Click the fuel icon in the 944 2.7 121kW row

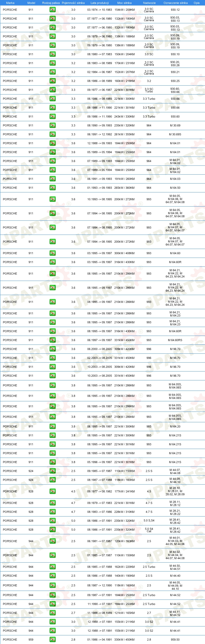(52, 613)
